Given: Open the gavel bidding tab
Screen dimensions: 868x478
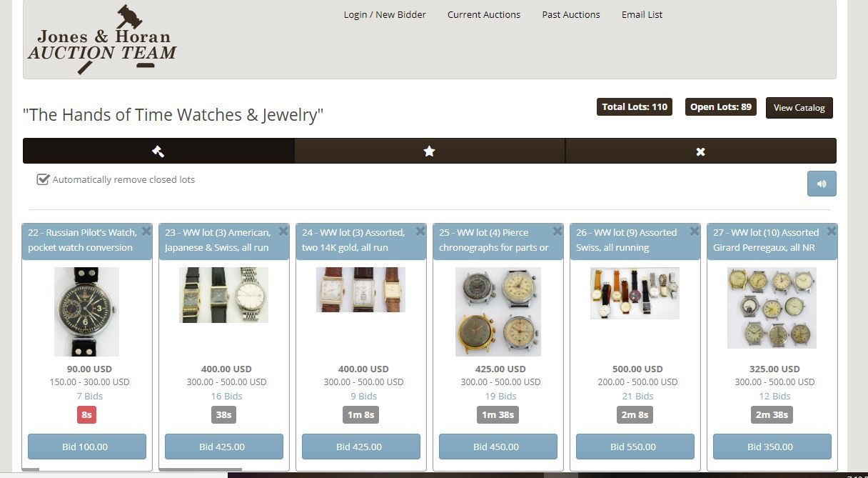Looking at the screenshot, I should click(158, 151).
